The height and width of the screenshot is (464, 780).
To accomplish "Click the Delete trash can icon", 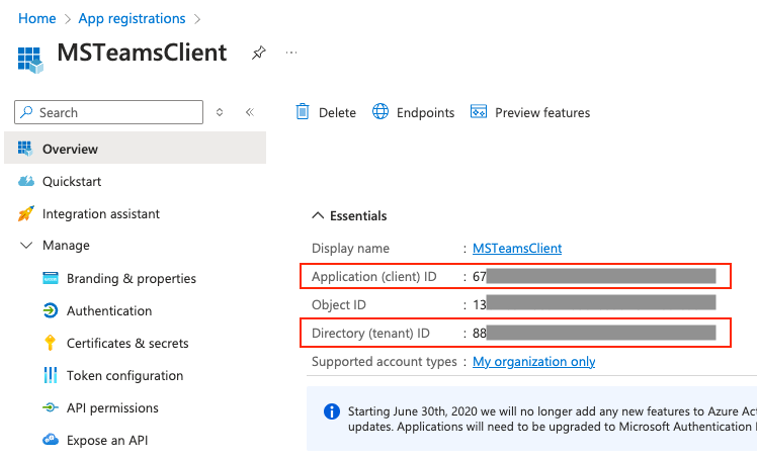I will pyautogui.click(x=302, y=111).
